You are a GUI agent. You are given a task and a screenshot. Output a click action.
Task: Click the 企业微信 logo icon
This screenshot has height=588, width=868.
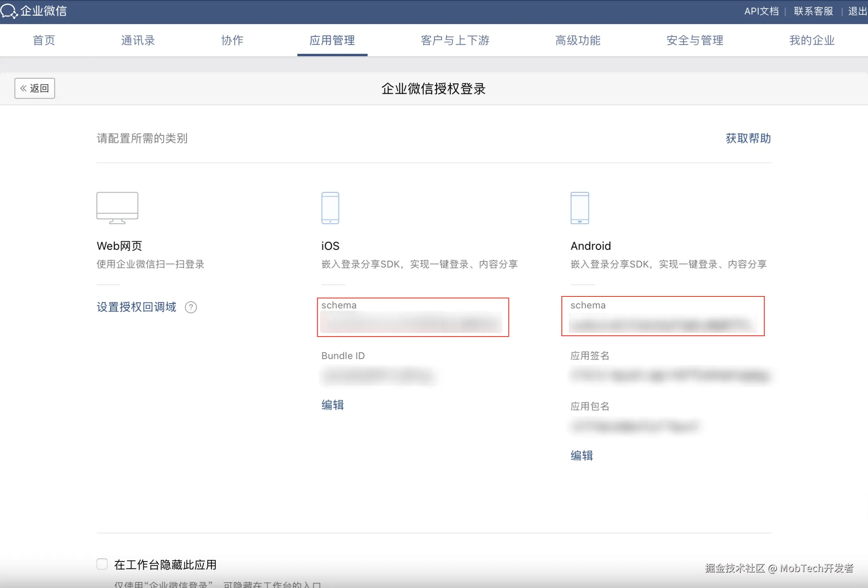(x=9, y=11)
